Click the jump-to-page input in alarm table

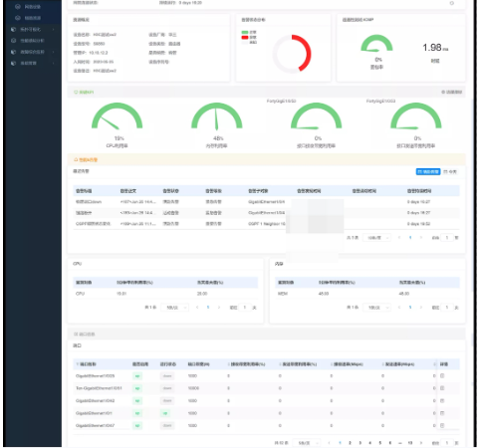pyautogui.click(x=447, y=238)
